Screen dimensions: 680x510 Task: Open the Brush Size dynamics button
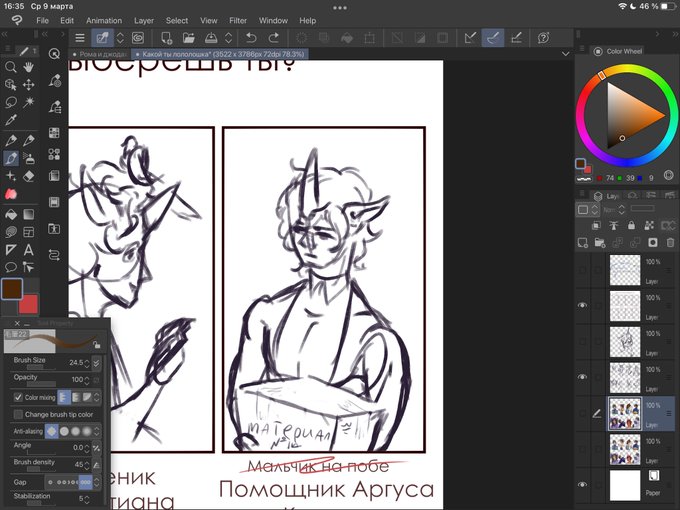point(96,363)
